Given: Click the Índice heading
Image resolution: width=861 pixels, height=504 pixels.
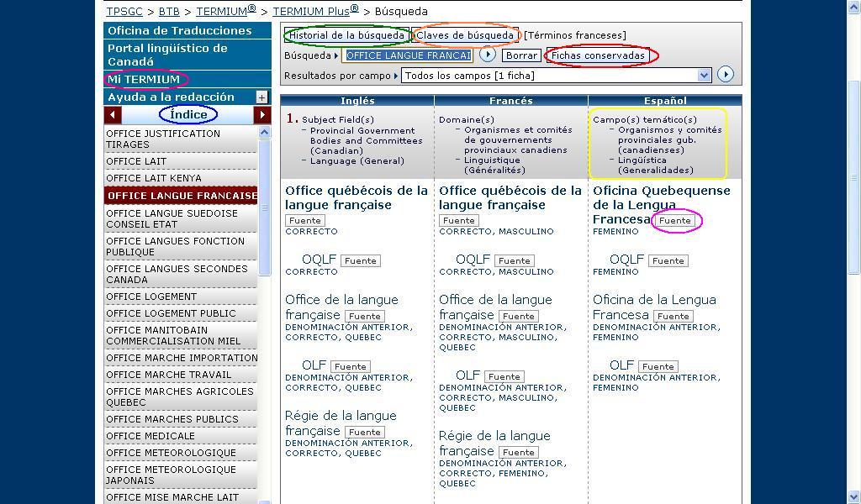Looking at the screenshot, I should click(188, 114).
